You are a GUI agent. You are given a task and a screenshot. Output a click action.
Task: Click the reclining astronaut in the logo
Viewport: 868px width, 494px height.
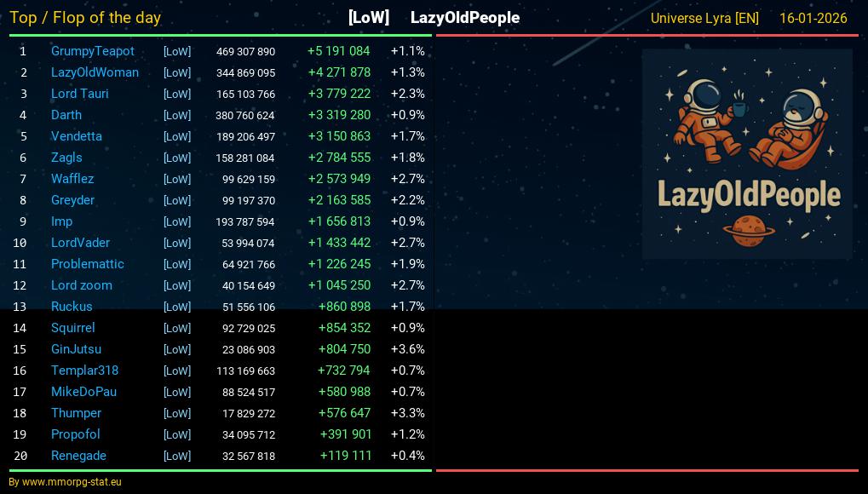[x=790, y=129]
